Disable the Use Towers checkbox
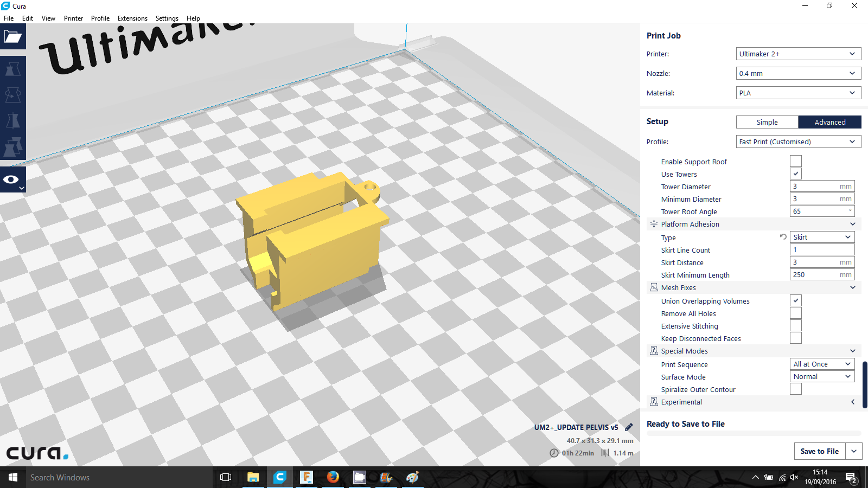 795,174
